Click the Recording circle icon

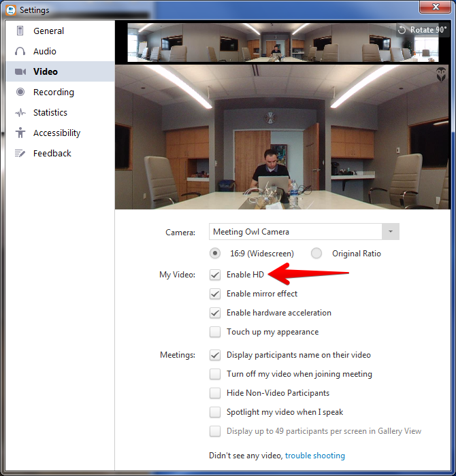20,92
